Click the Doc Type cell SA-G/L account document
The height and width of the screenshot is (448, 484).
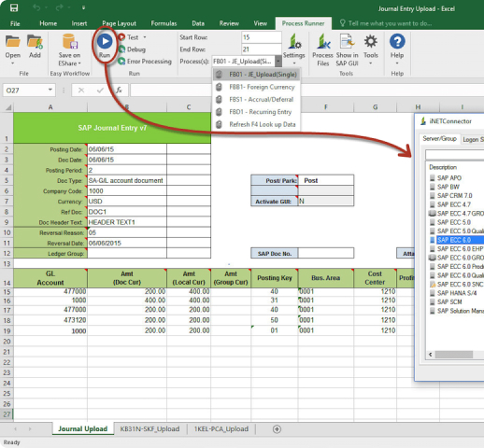point(127,180)
